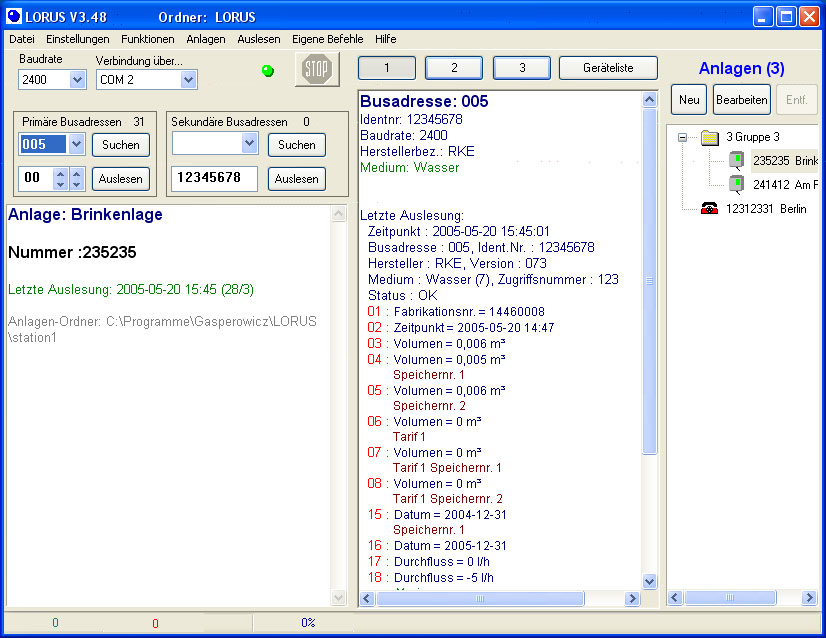The image size is (826, 638).
Task: Click the Neu button to add an Anlage
Action: pyautogui.click(x=688, y=100)
